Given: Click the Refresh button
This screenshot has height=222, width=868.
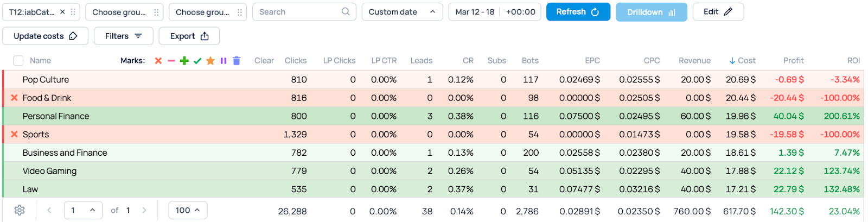Looking at the screenshot, I should click(578, 12).
